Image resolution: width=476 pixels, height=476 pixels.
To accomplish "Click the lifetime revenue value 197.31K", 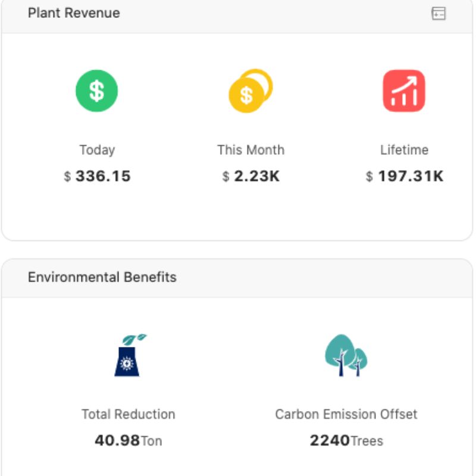I will [411, 177].
